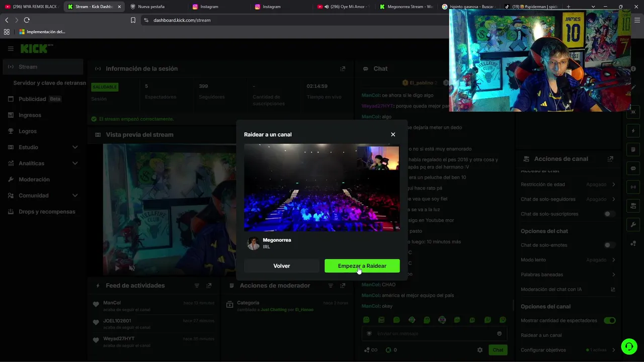
Task: Click the wrench icon in right rail
Action: click(633, 224)
